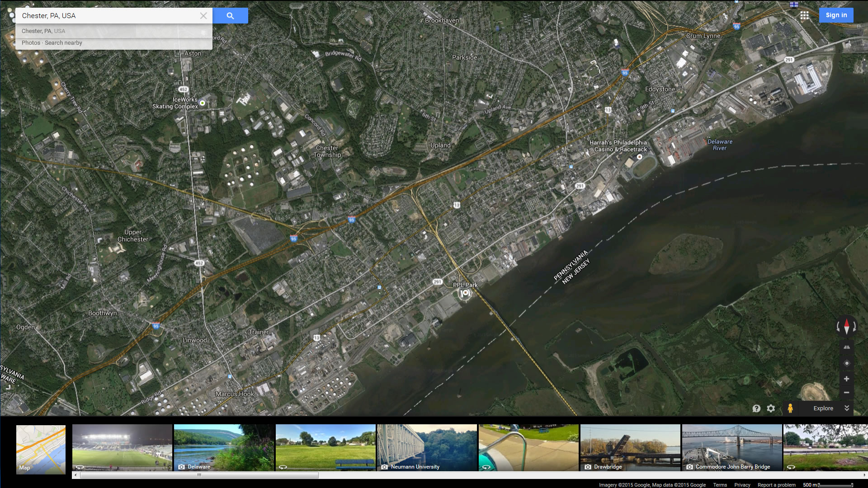This screenshot has height=488, width=868.
Task: Open the Google apps grid
Action: pyautogui.click(x=804, y=15)
